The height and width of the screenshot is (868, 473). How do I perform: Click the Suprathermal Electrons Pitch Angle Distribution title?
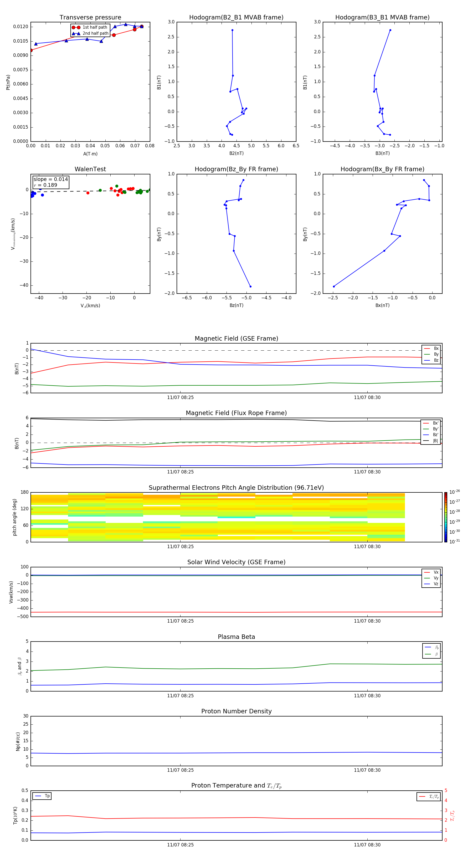point(236,488)
